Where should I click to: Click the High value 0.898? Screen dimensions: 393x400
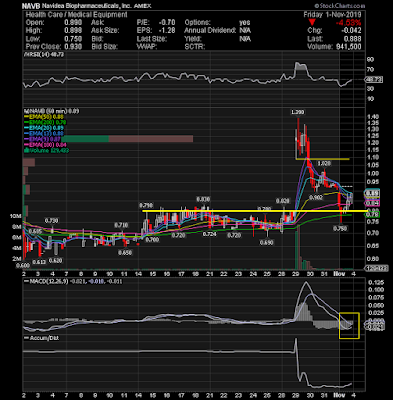pyautogui.click(x=73, y=30)
